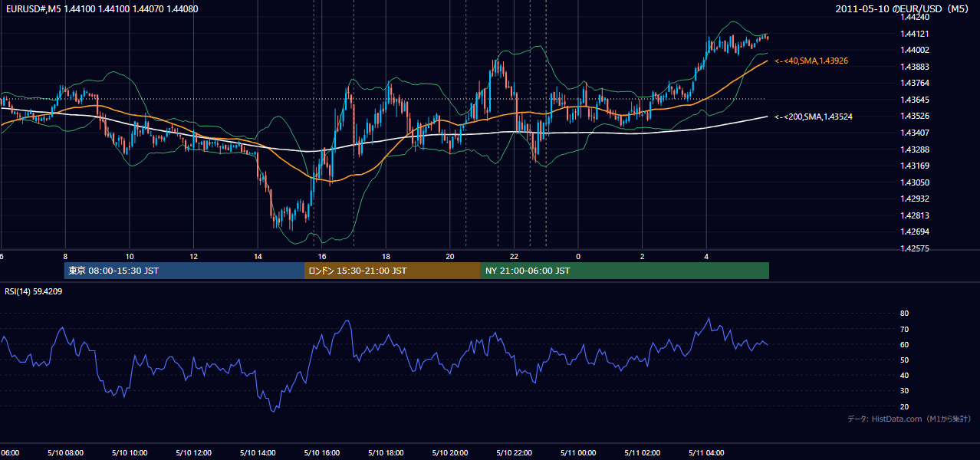
Task: Click price axis value 1.44121
Action: tap(914, 34)
